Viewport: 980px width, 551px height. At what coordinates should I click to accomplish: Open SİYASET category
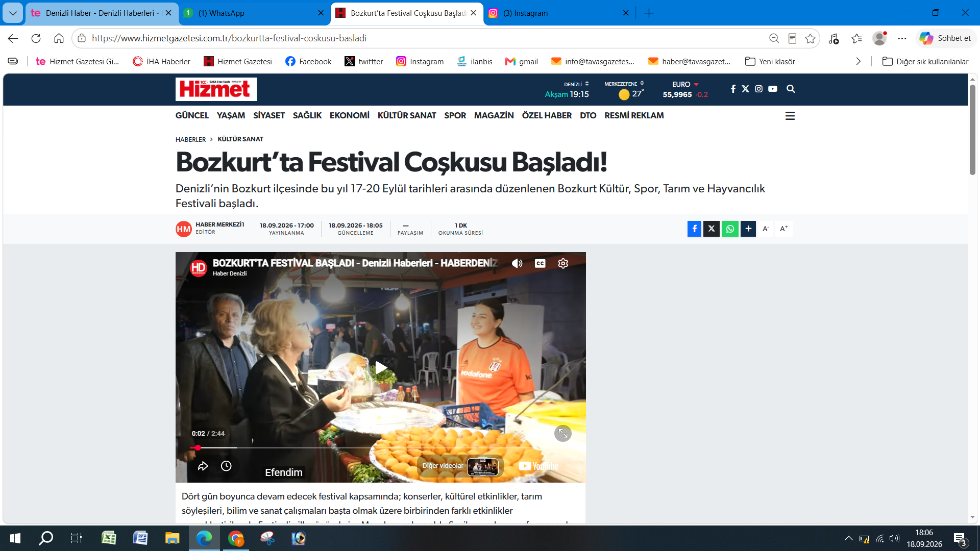pos(269,115)
